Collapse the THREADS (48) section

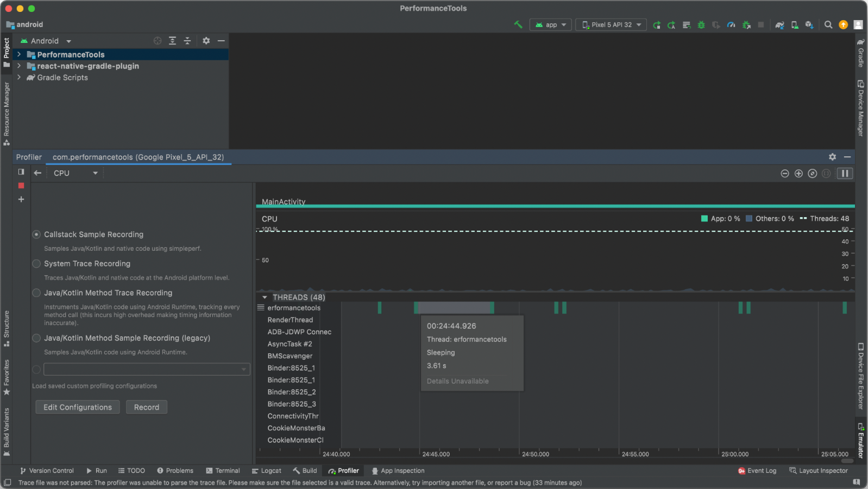tap(265, 297)
